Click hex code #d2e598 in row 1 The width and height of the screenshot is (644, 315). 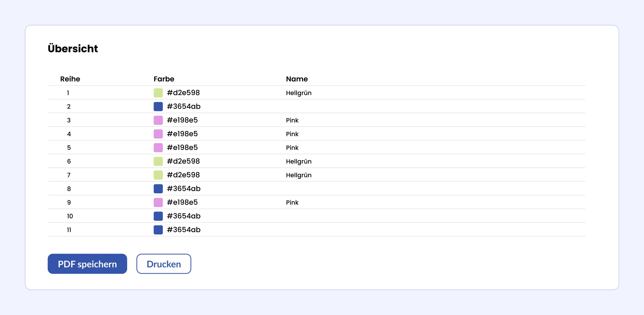click(183, 93)
